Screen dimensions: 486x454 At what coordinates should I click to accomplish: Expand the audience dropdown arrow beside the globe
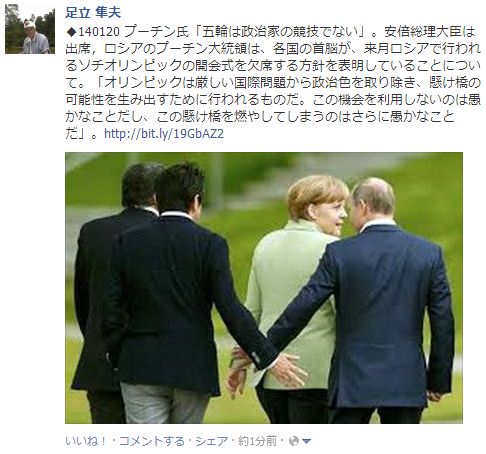click(306, 442)
